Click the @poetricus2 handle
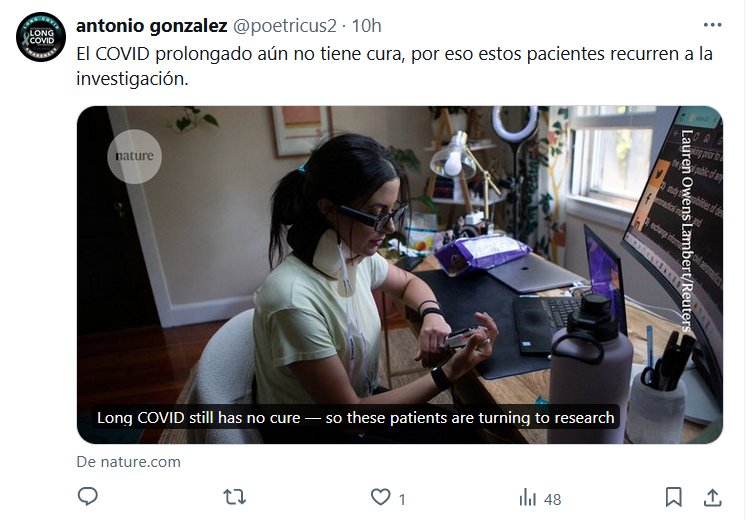Viewport: 754px width, 520px height. coord(285,26)
